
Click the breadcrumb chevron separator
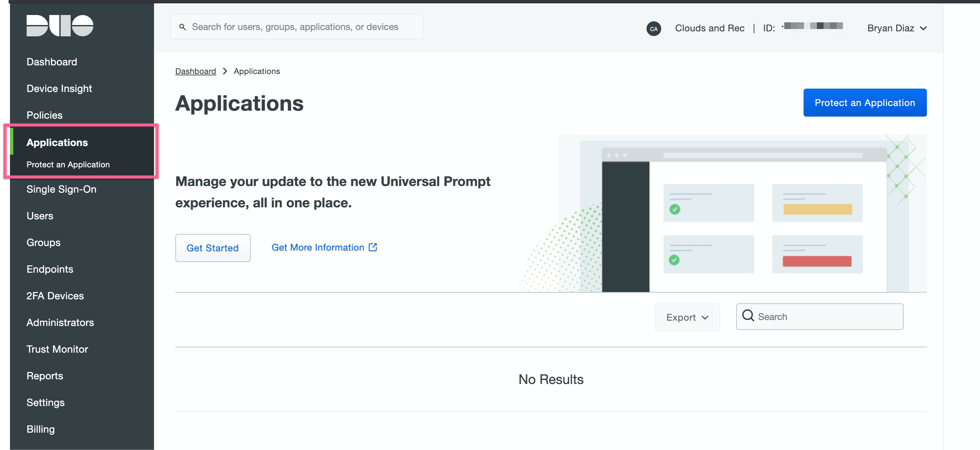(x=225, y=71)
